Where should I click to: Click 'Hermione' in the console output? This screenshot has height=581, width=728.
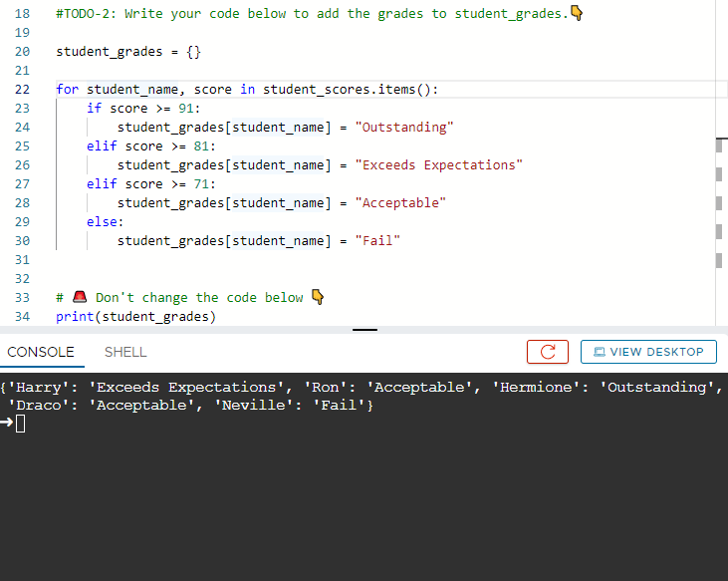point(536,388)
